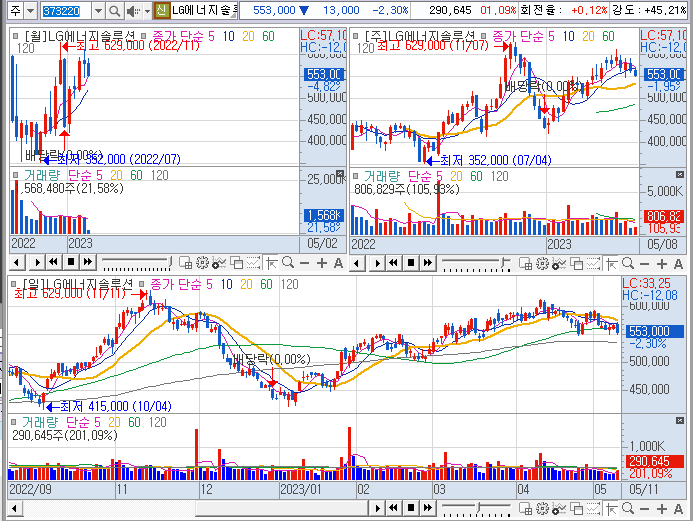Toggle the square box before [일]LG에너지솔루션 title
693x521 pixels.
14,283
